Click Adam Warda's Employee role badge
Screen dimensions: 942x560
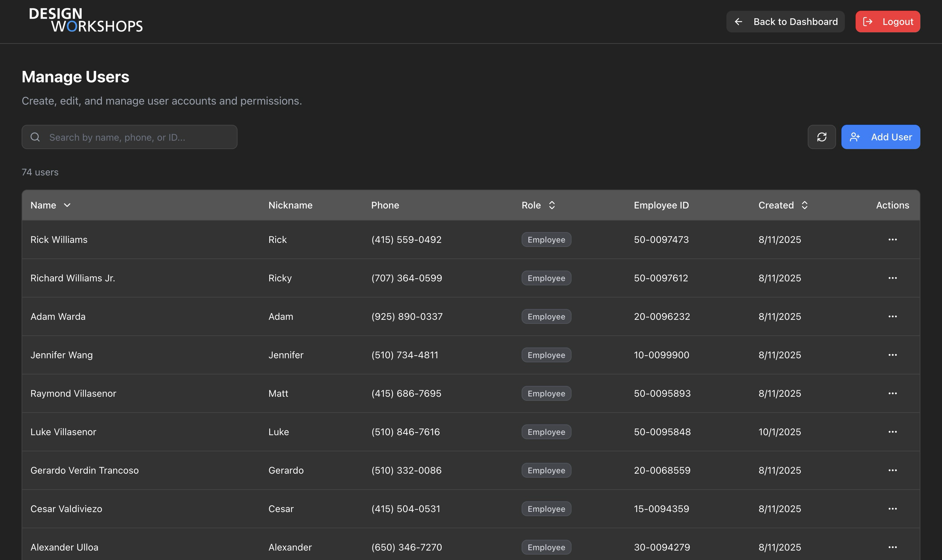point(546,316)
